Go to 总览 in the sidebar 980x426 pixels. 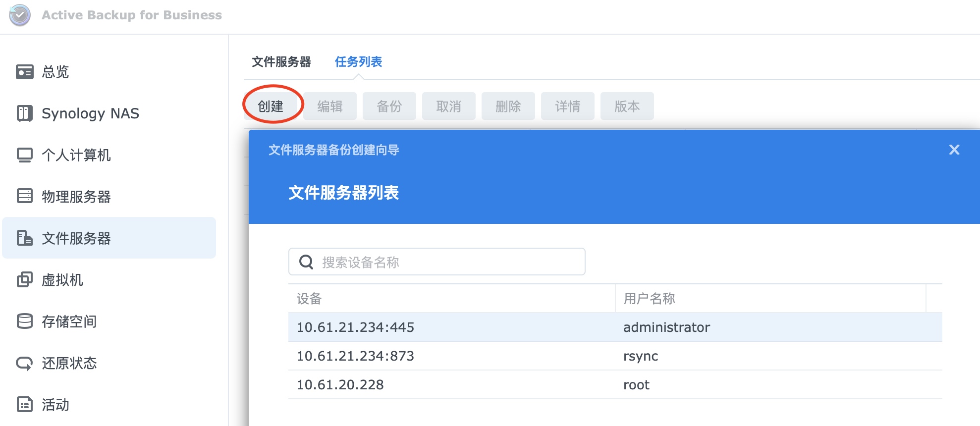(x=55, y=72)
